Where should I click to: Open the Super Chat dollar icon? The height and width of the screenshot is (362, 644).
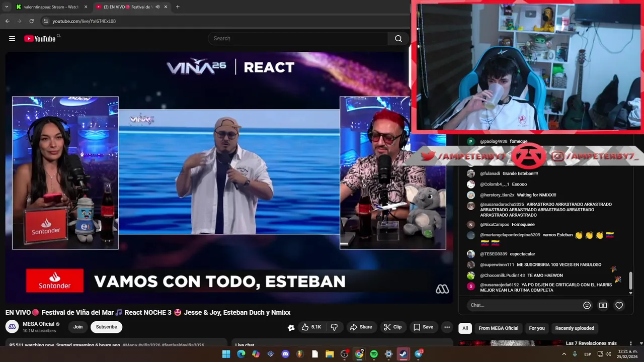click(603, 305)
